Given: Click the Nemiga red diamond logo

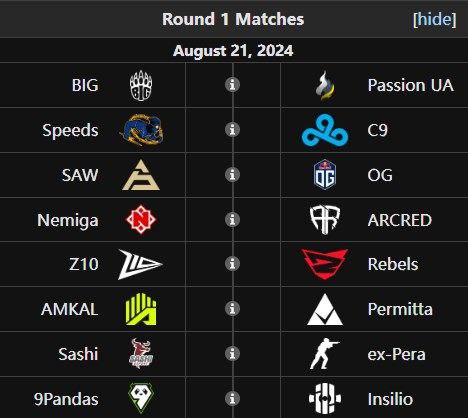Looking at the screenshot, I should pos(141,220).
